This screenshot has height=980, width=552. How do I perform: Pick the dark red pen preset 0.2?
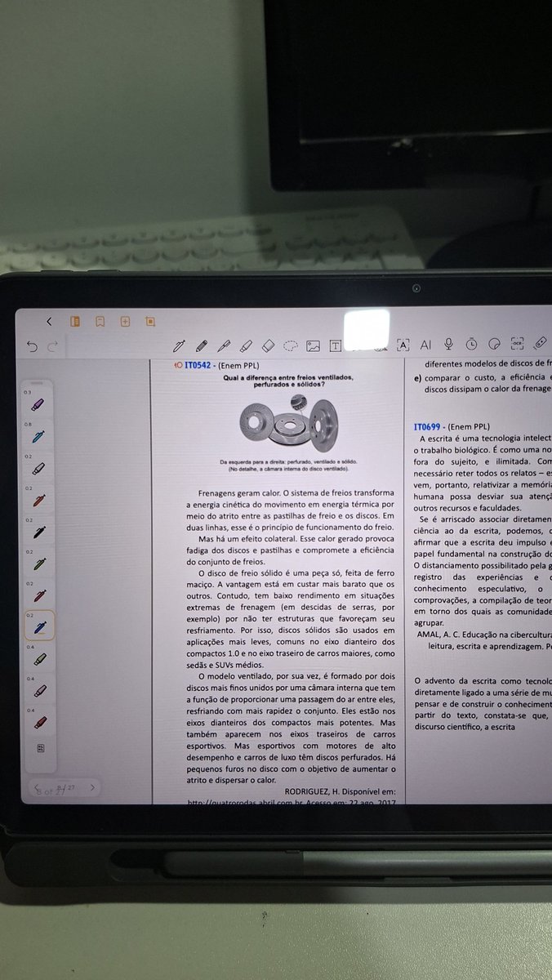point(39,596)
